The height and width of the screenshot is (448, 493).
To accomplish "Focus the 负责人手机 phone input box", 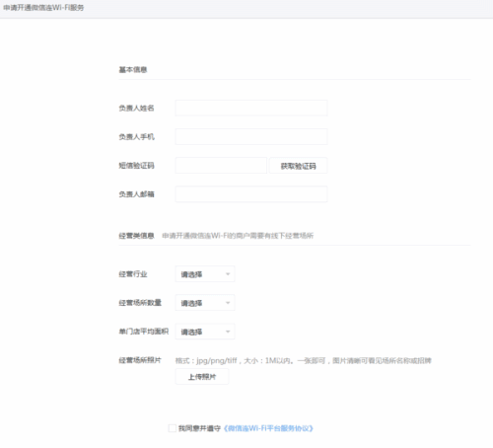I will pyautogui.click(x=251, y=136).
